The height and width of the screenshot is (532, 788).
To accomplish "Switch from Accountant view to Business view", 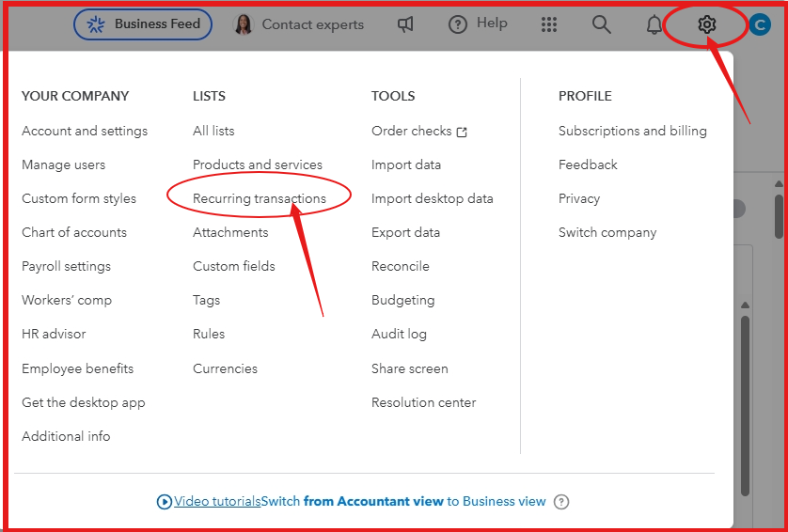I will [x=403, y=501].
